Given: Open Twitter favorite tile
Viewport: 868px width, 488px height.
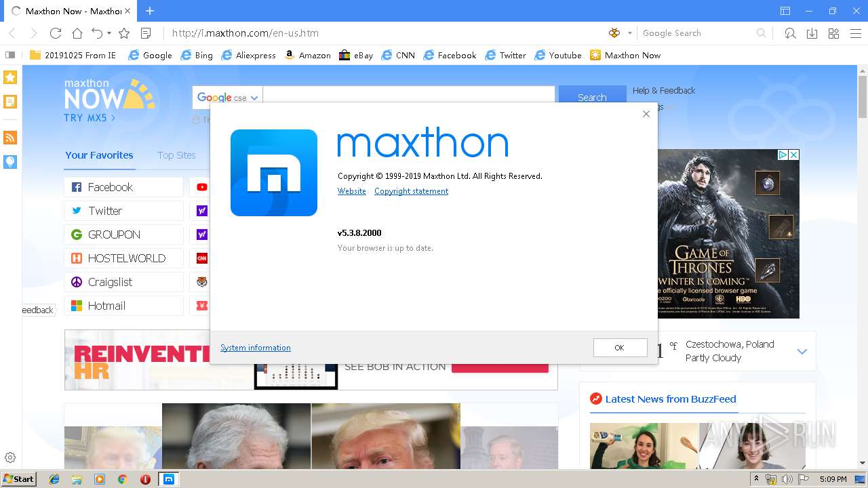Looking at the screenshot, I should (123, 211).
